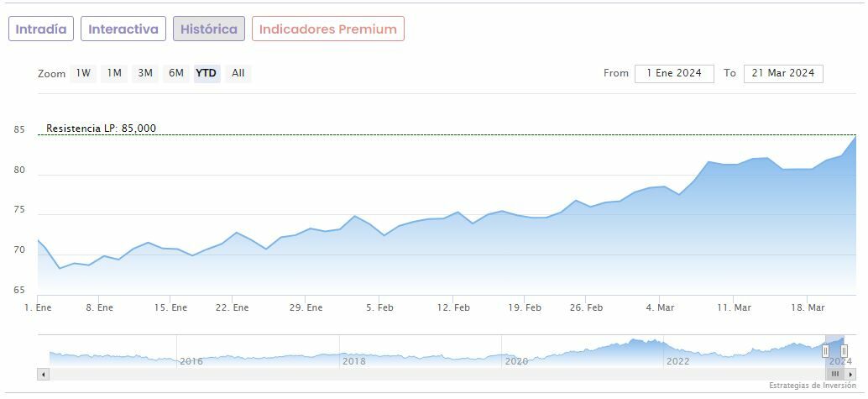868x399 pixels.
Task: Click the navigator timeline near 2018
Action: (x=353, y=351)
